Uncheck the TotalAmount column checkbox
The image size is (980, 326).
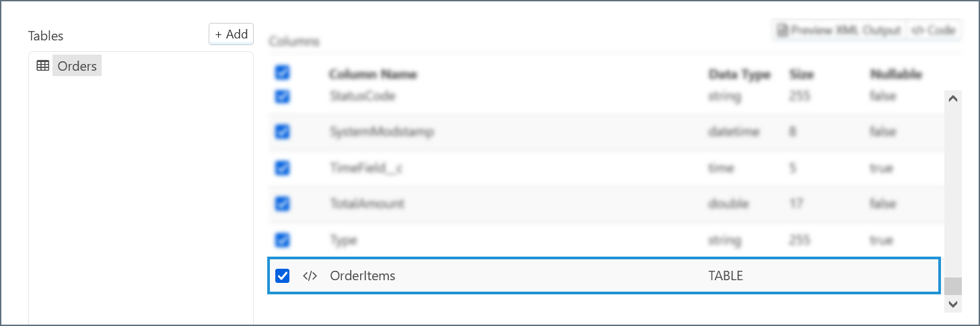283,203
